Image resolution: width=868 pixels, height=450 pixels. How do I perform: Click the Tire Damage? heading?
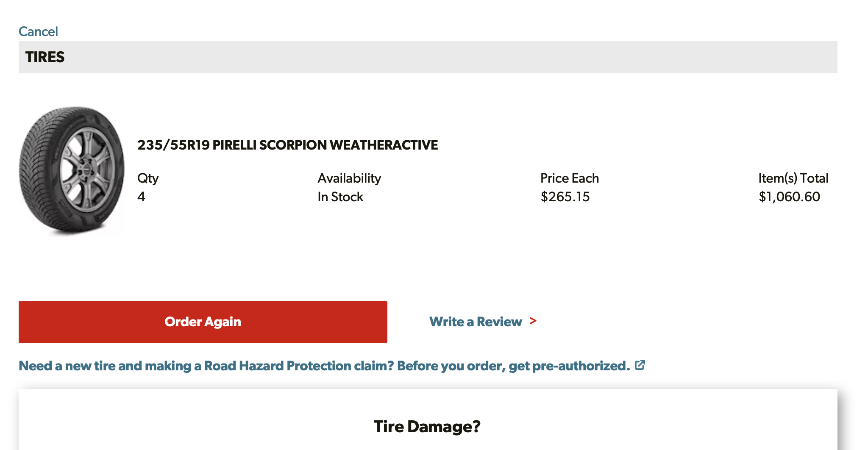pyautogui.click(x=427, y=426)
